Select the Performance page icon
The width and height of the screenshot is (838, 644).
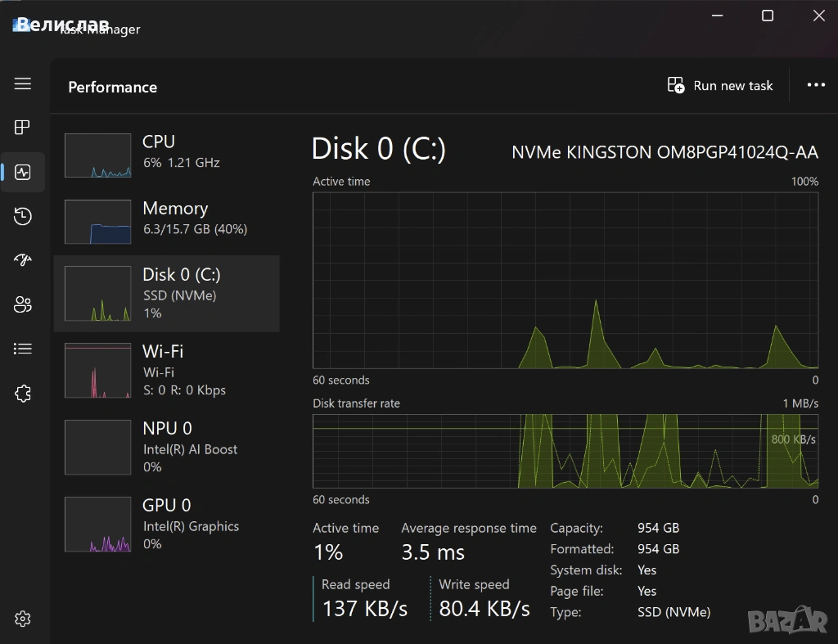(23, 172)
